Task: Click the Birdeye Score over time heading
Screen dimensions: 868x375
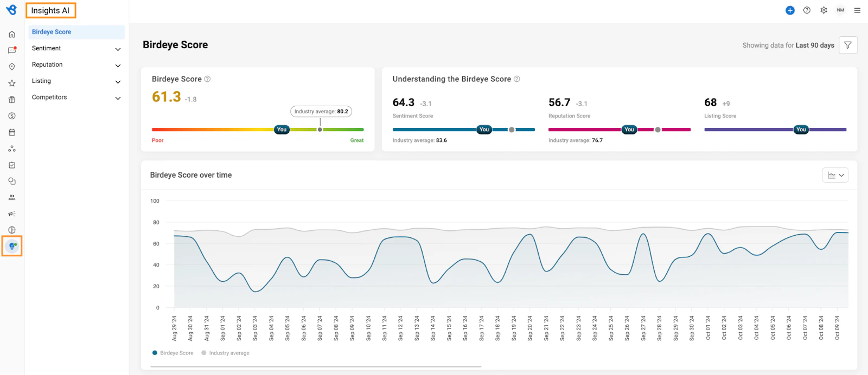Action: (191, 175)
